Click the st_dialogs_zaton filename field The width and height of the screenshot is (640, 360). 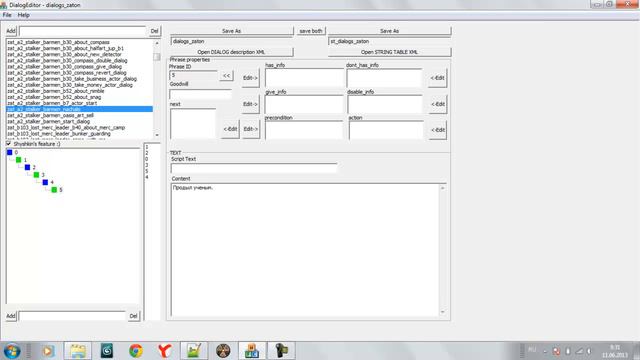coord(389,41)
